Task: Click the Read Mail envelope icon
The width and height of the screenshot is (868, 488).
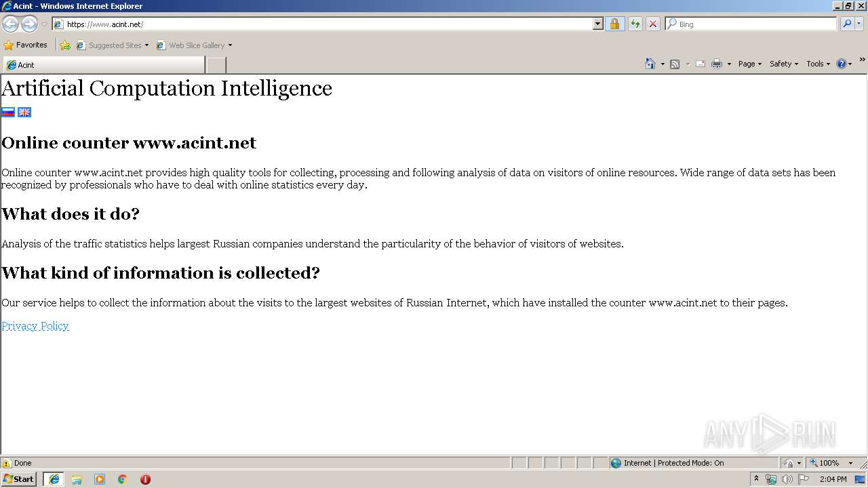Action: (x=701, y=64)
